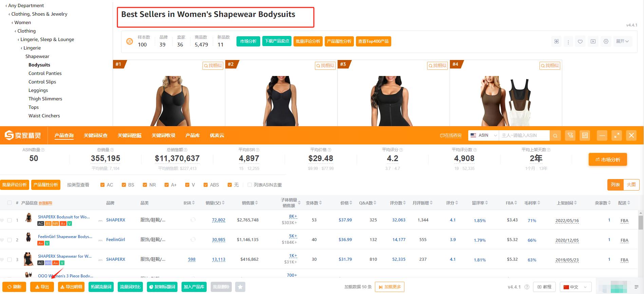Toggle the NR type checkbox
Viewport: 644px width, 294px height.
coord(145,185)
